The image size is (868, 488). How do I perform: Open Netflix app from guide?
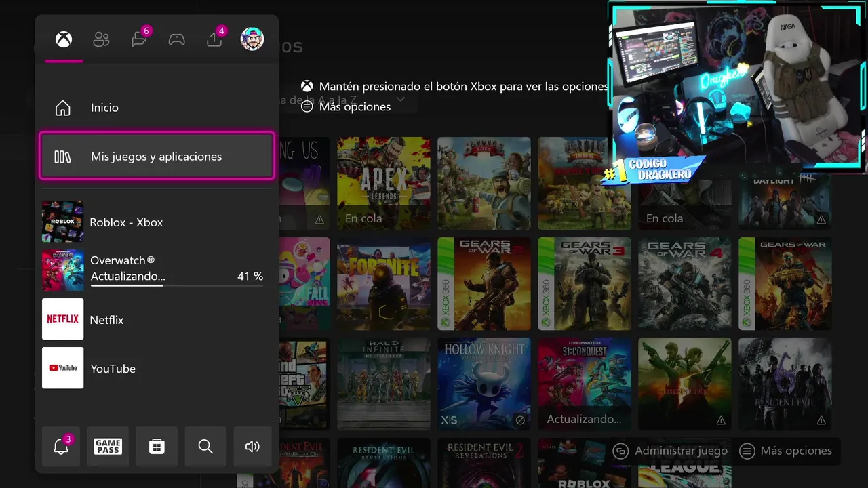pyautogui.click(x=157, y=319)
